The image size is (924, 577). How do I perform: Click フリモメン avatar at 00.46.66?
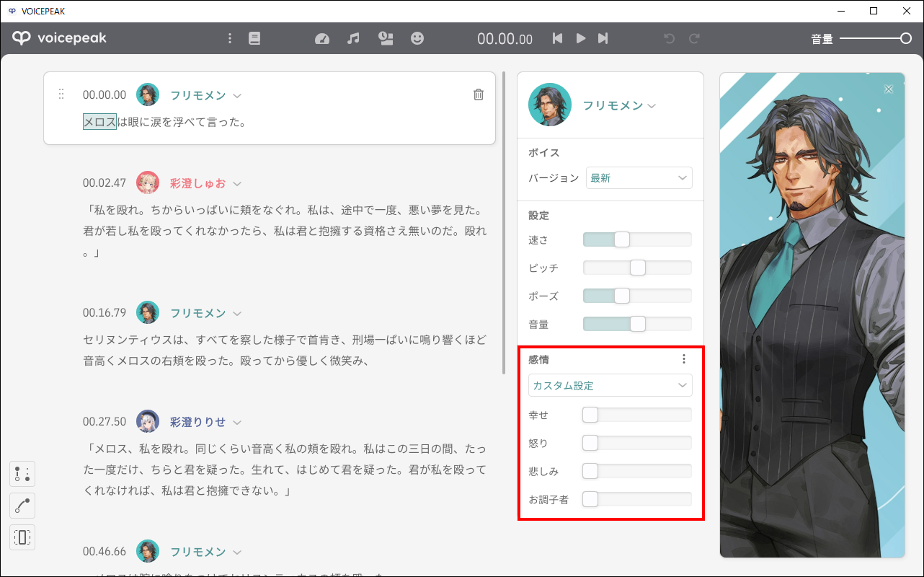pyautogui.click(x=148, y=551)
